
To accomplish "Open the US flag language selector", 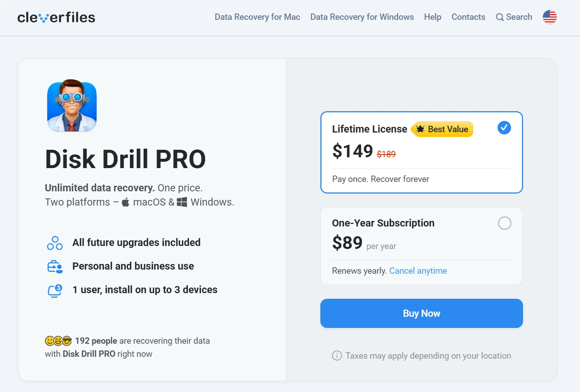I will tap(550, 17).
